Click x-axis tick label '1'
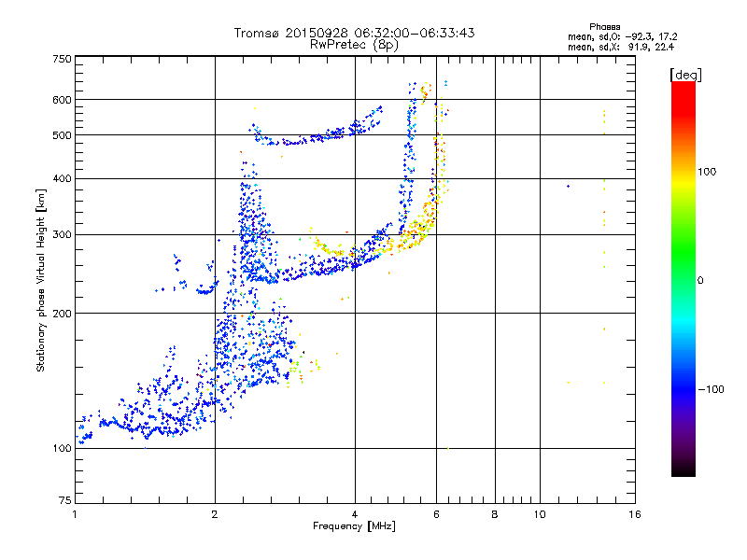This screenshot has height=560, width=747. tap(75, 514)
